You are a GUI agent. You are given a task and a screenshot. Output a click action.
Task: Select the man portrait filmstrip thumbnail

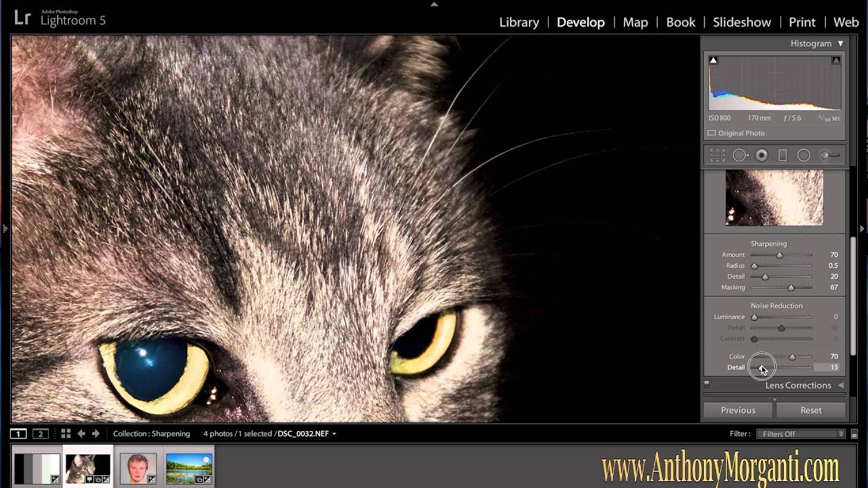[138, 469]
